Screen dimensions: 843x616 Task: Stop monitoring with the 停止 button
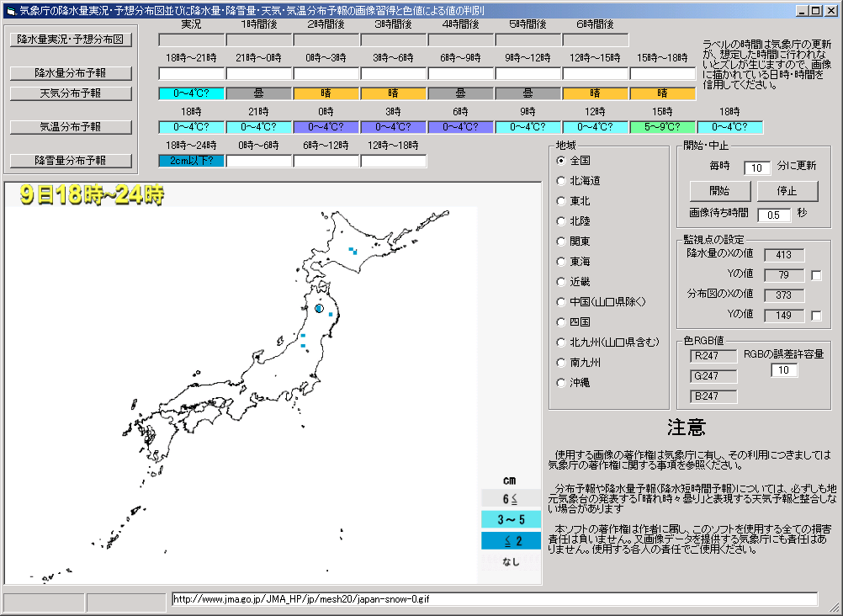coord(787,190)
